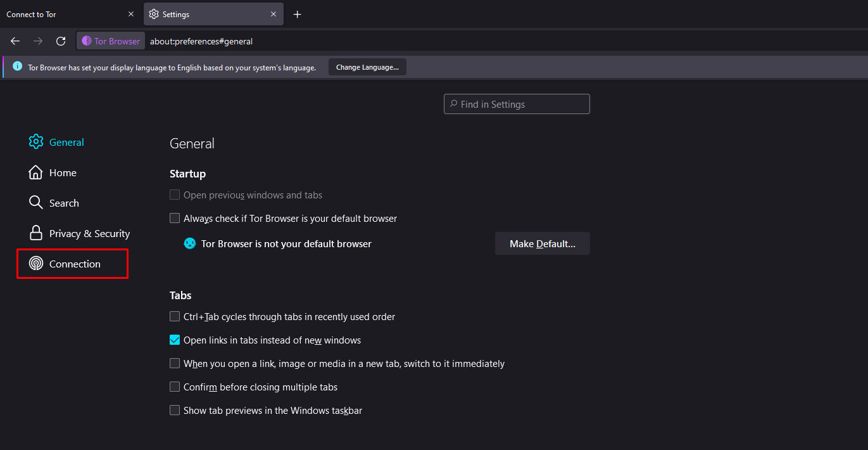Screen dimensions: 868x450
Task: Click the Privacy & Security lock icon
Action: [x=36, y=233]
